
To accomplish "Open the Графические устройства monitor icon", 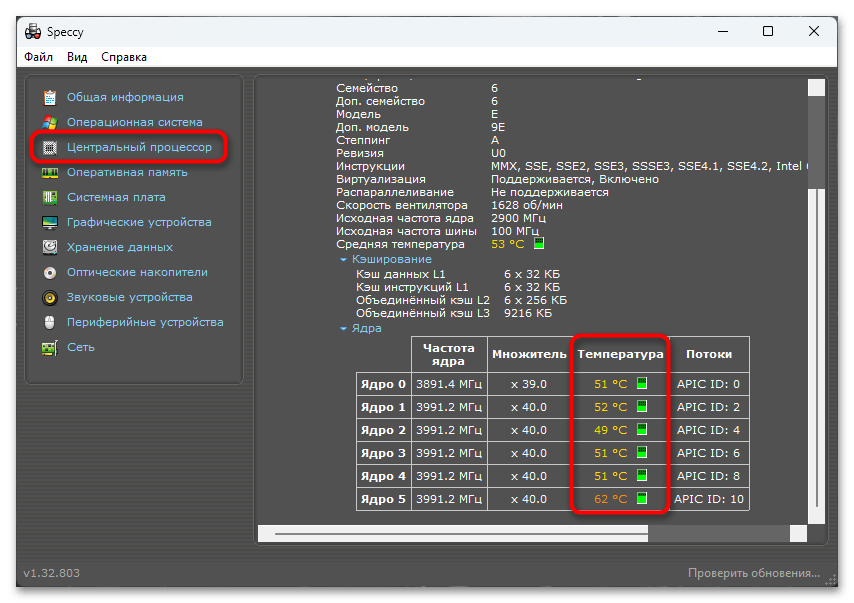I will point(50,223).
